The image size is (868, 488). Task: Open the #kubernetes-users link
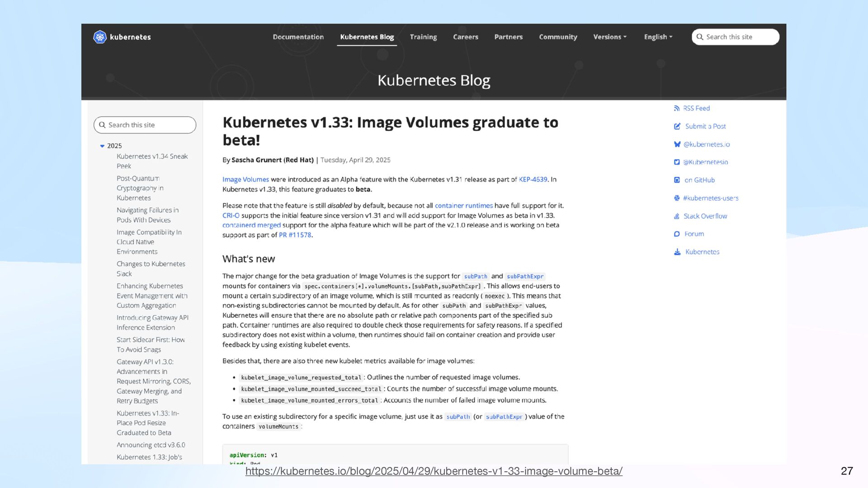coord(711,198)
